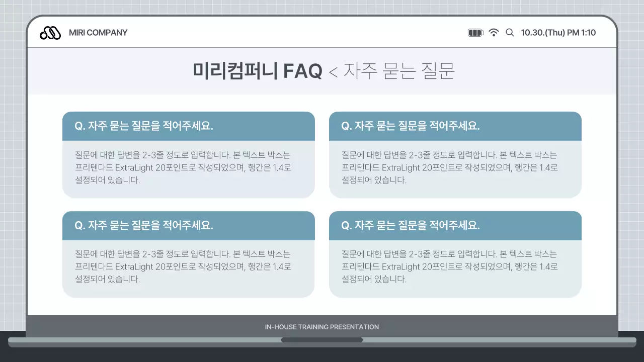Image resolution: width=644 pixels, height=362 pixels.
Task: Click the battery indicator icon
Action: coord(475,32)
